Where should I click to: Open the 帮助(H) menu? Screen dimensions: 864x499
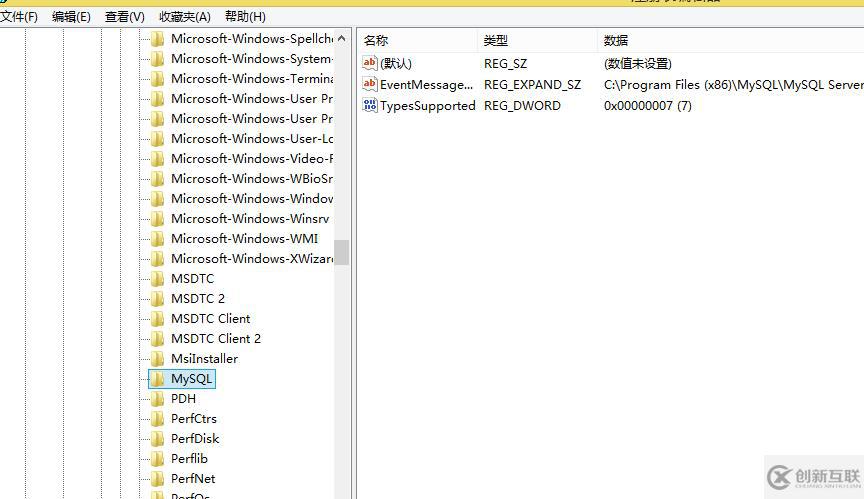pos(245,17)
